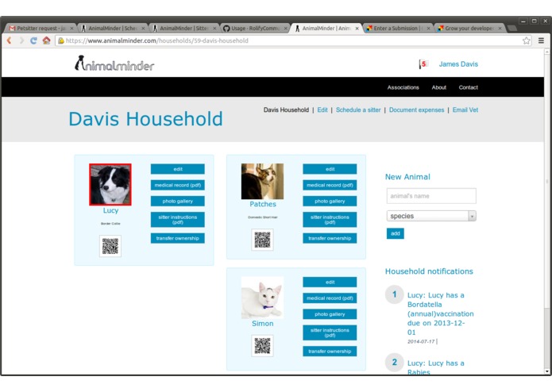Click Schedule a sitter link
552x392 pixels.
pos(358,110)
